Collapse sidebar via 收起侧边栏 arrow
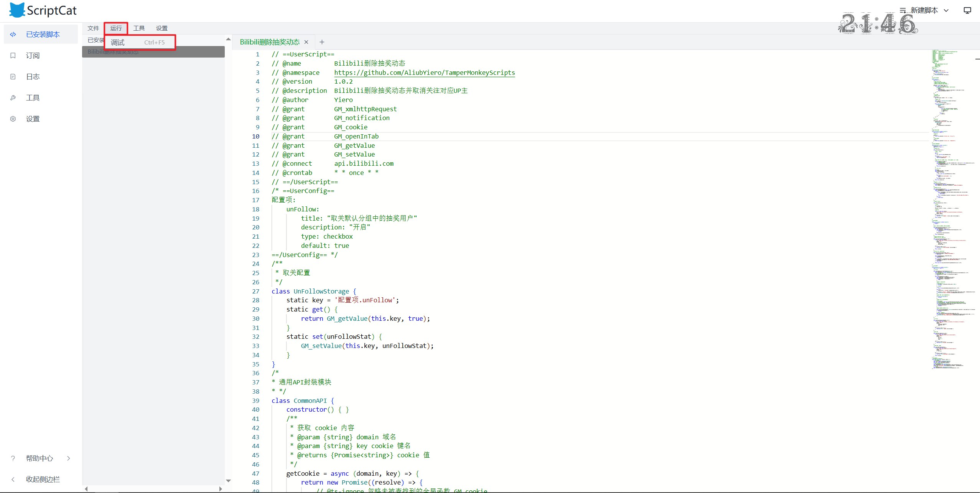 pyautogui.click(x=13, y=479)
